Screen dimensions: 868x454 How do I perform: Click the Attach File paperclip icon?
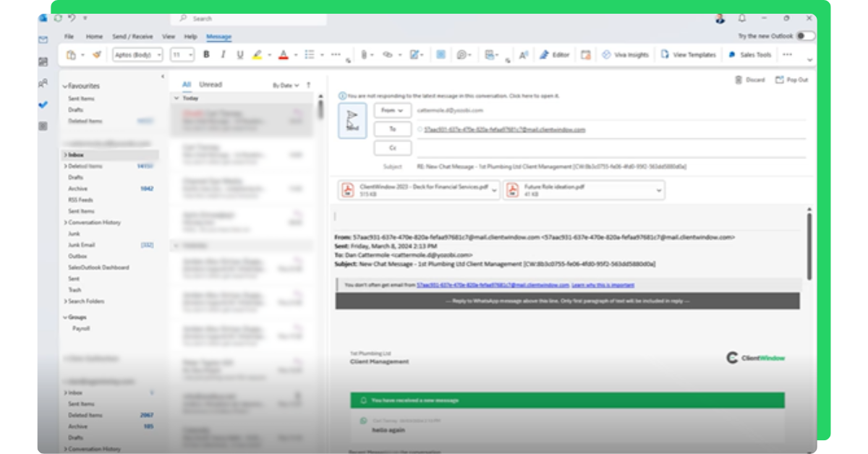click(364, 55)
